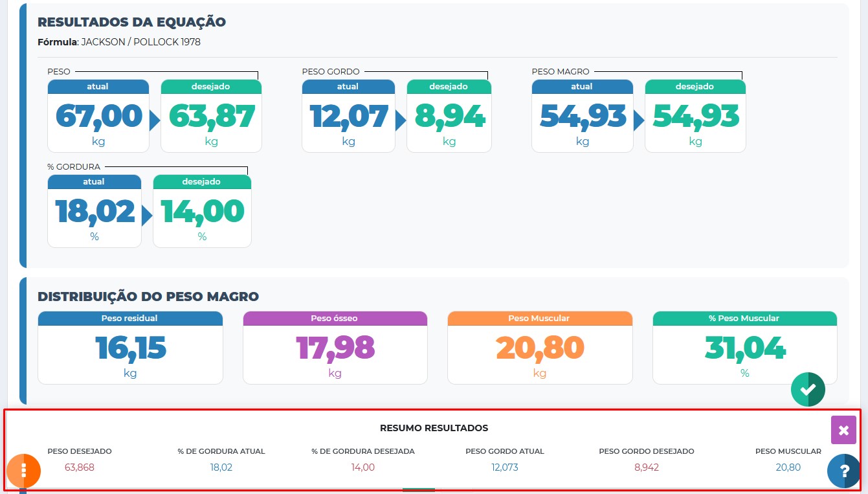
Task: Select the Peso atual 67,00 kg card
Action: (x=98, y=117)
